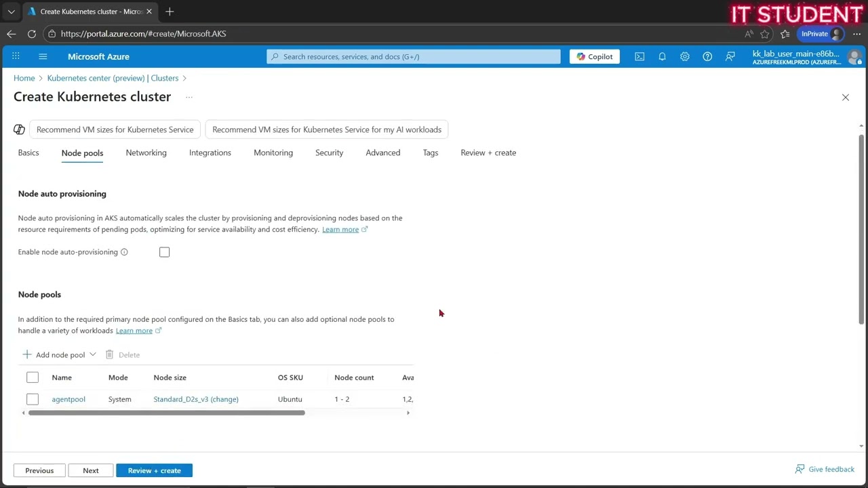
Task: Change the Standard_D2s_v3 node size
Action: coord(196,399)
